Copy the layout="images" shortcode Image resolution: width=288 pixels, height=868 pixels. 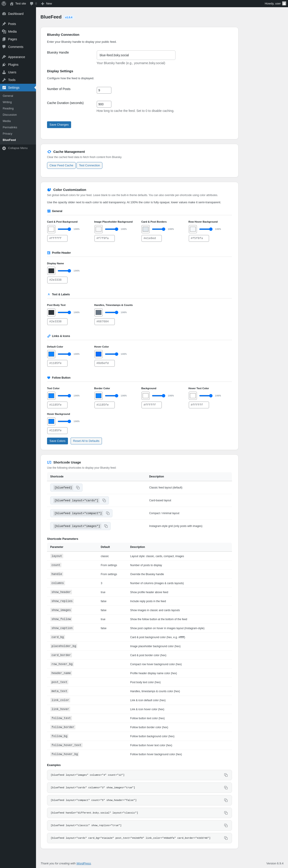pyautogui.click(x=106, y=526)
